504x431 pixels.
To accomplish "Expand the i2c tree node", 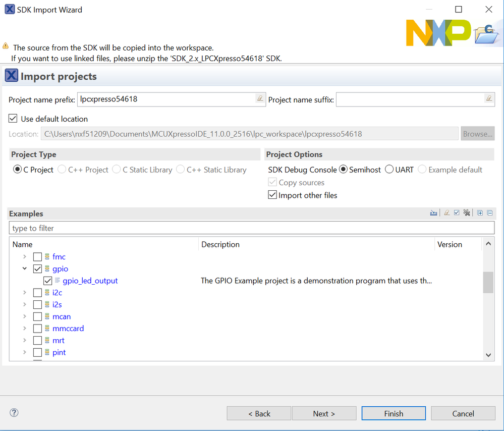I will tap(24, 292).
